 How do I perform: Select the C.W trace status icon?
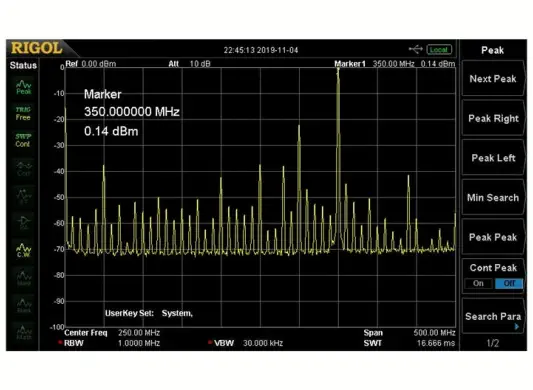pos(23,251)
